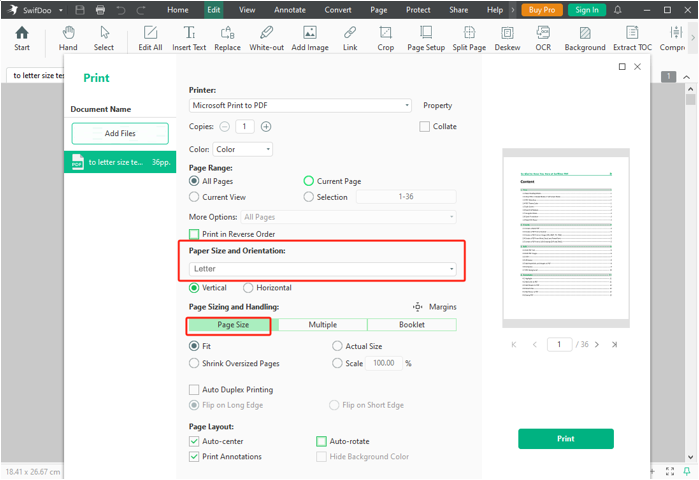Open the Color dropdown

[243, 149]
